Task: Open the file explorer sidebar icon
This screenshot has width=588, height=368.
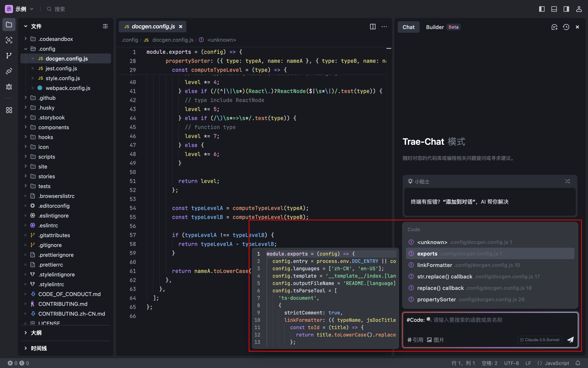Action: (x=9, y=25)
